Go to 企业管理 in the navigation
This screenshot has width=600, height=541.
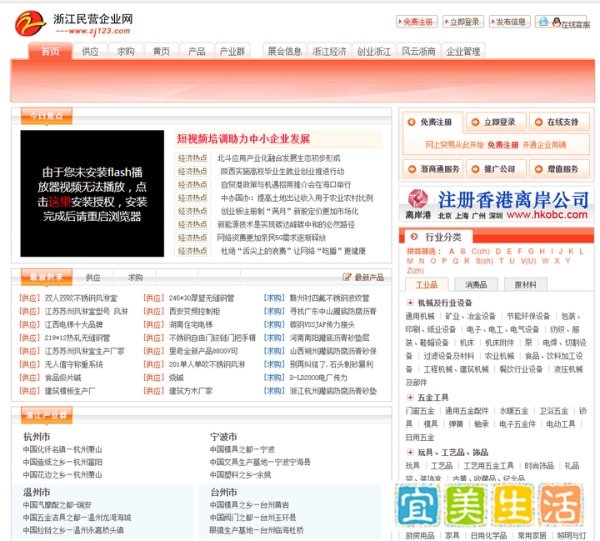click(x=463, y=51)
